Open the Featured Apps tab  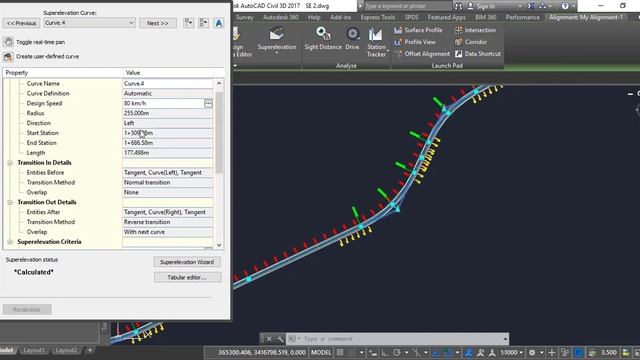tap(447, 18)
